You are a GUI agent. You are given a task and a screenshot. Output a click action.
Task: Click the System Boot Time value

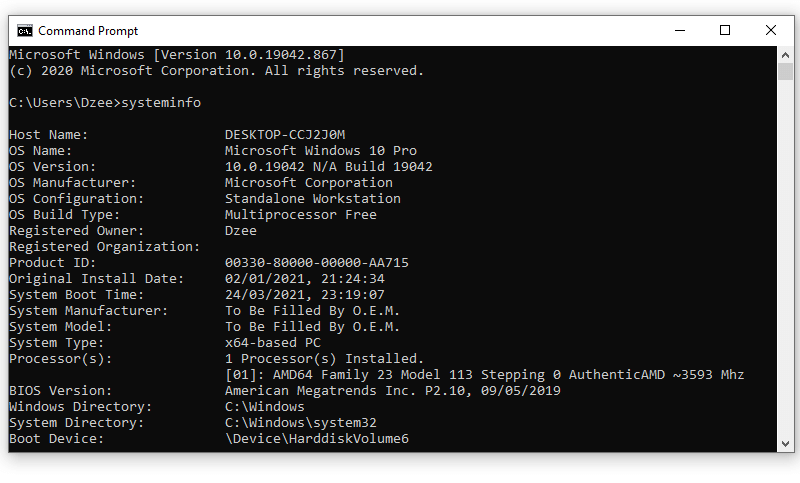tap(305, 295)
